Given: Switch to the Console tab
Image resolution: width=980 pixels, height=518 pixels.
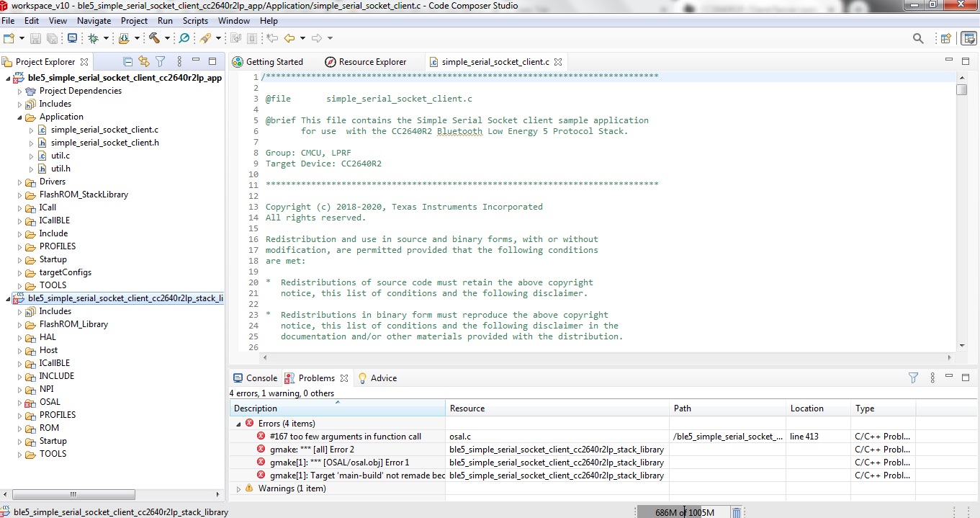Looking at the screenshot, I should click(x=255, y=378).
